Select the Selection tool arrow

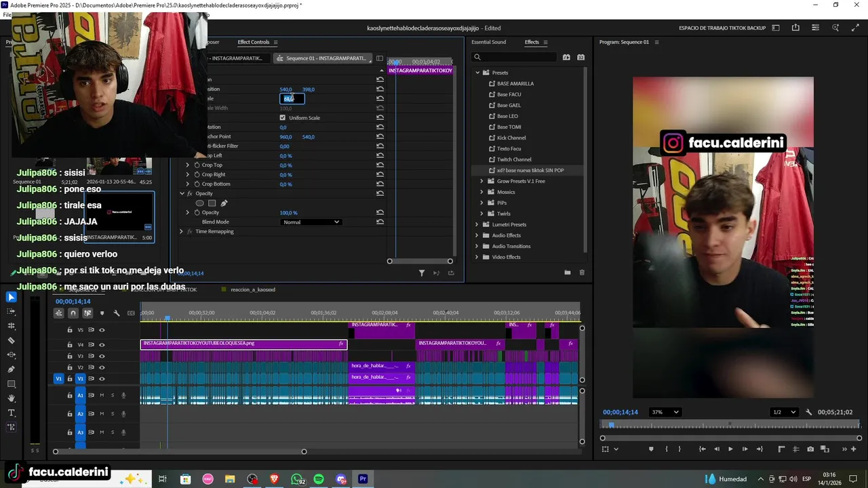point(11,297)
